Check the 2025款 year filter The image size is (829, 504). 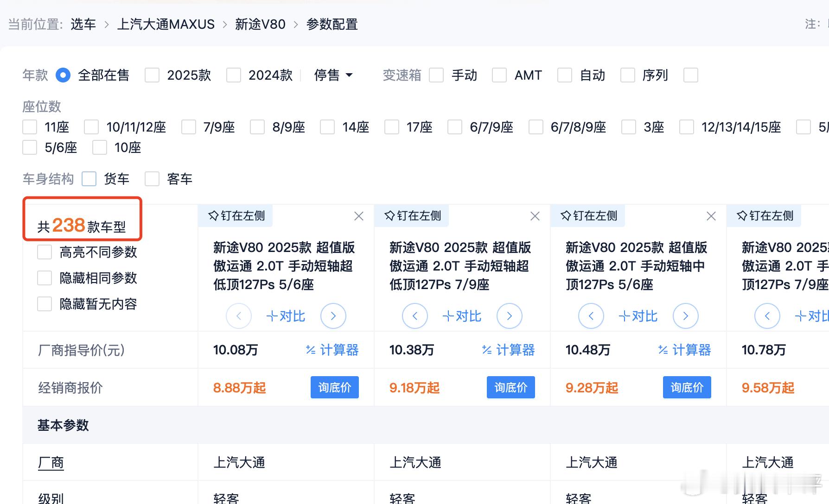[152, 75]
